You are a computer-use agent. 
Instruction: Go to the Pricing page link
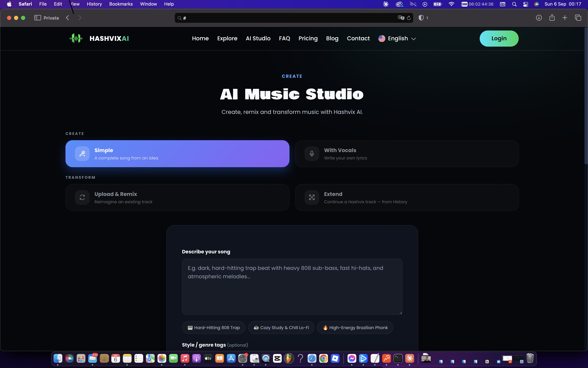pos(308,38)
